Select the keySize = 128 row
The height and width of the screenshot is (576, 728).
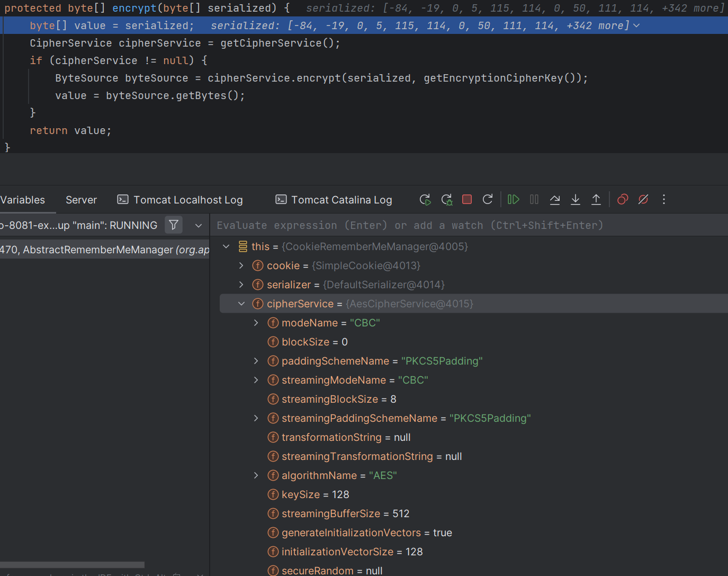click(x=474, y=494)
